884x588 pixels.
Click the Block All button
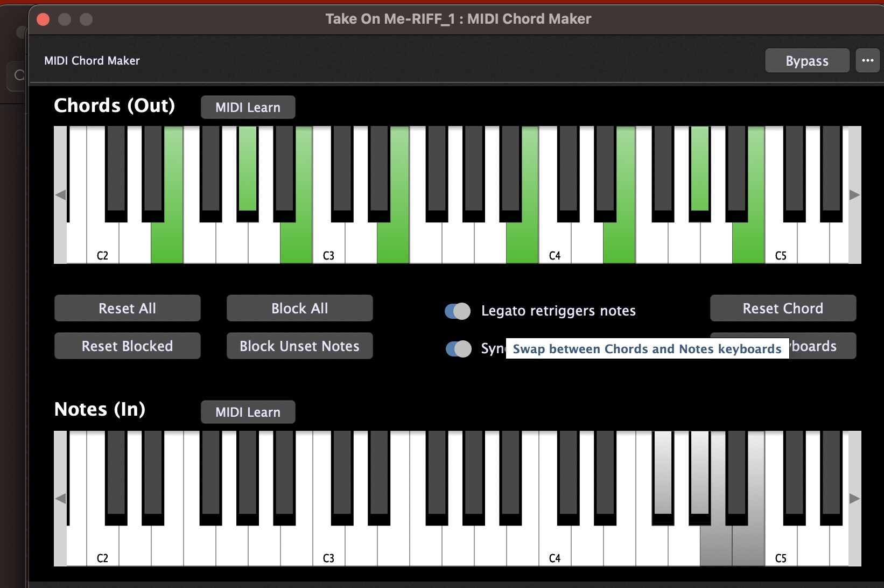tap(299, 309)
